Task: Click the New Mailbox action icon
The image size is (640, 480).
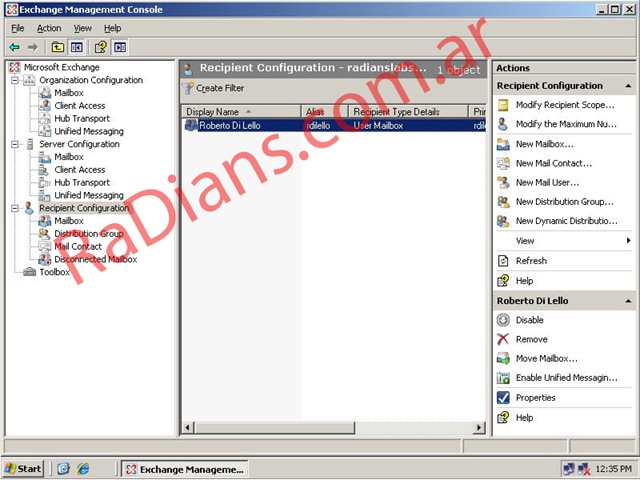Action: [503, 144]
